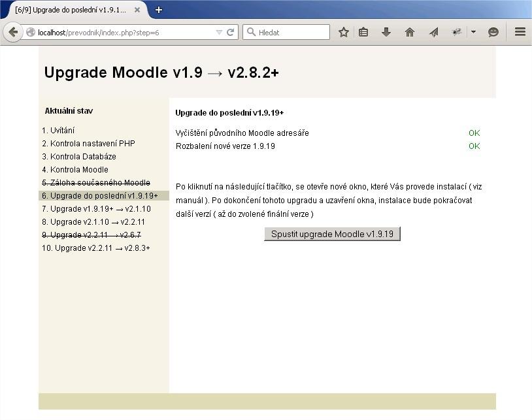Expand the small toolbar dropdown arrow
The height and width of the screenshot is (420, 532).
473,32
